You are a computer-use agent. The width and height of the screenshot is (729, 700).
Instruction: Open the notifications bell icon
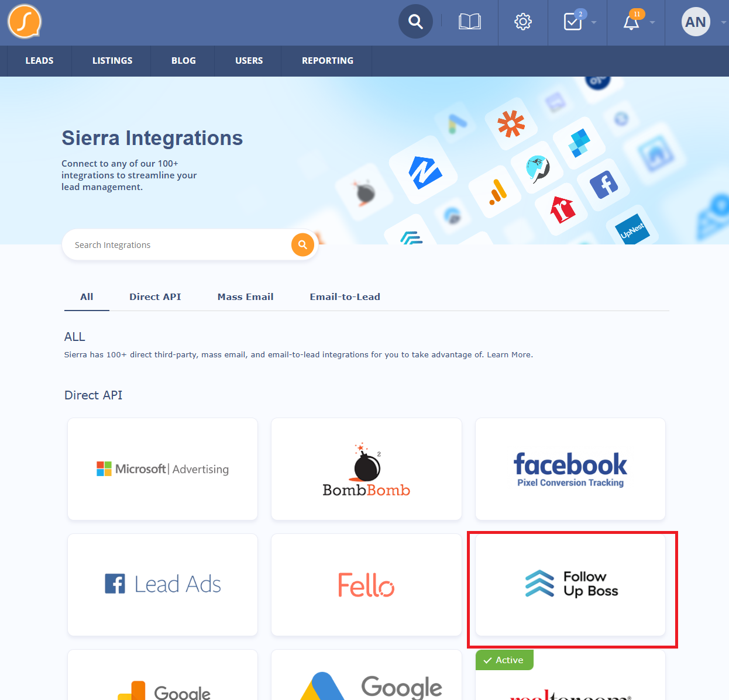point(631,22)
